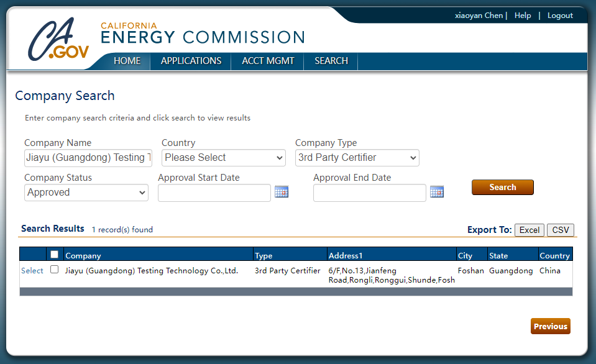The height and width of the screenshot is (364, 596).
Task: Open Approval End Date calendar picker
Action: [x=436, y=192]
